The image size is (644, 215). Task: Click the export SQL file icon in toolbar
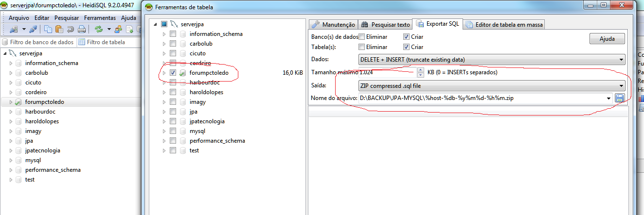pos(130,29)
